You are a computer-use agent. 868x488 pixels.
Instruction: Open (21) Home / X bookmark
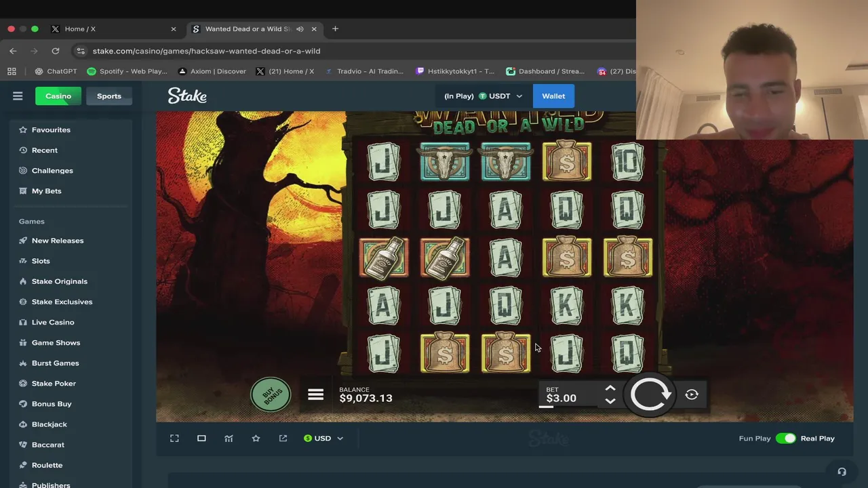click(x=285, y=71)
